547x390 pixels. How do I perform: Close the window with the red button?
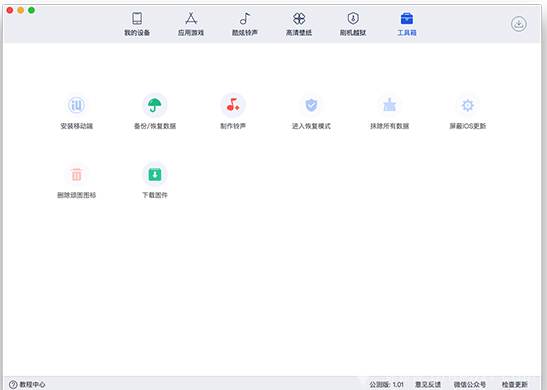tap(10, 10)
